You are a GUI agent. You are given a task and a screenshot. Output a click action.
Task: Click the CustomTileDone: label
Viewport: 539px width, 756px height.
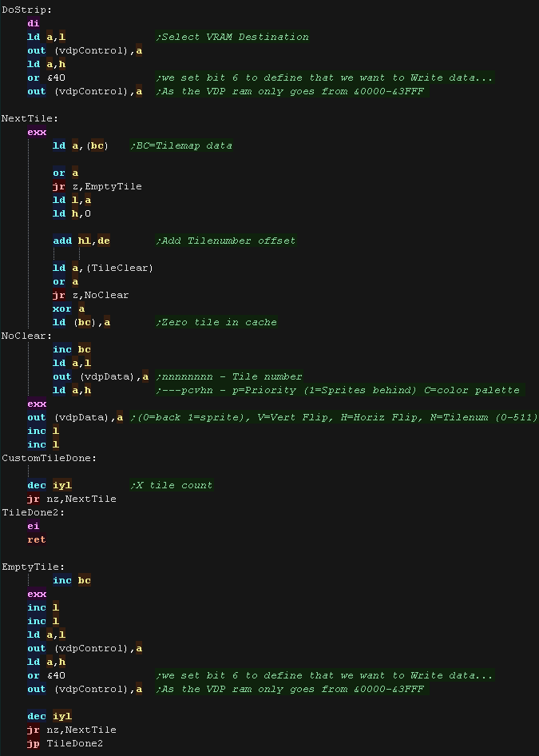[50, 458]
